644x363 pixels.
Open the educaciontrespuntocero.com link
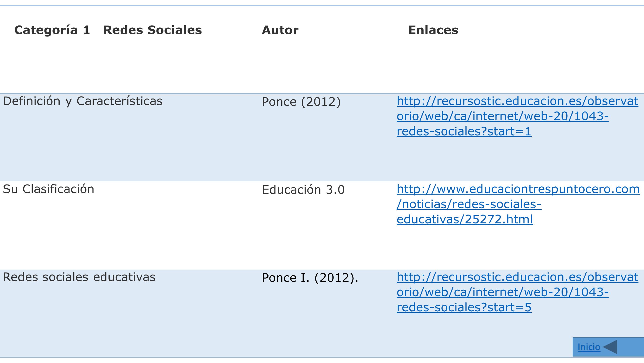point(518,204)
